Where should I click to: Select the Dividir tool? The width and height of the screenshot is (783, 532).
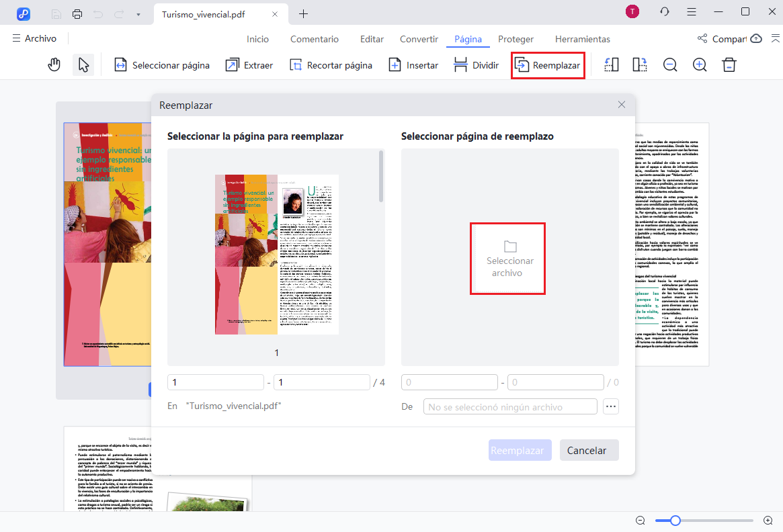[x=476, y=65]
